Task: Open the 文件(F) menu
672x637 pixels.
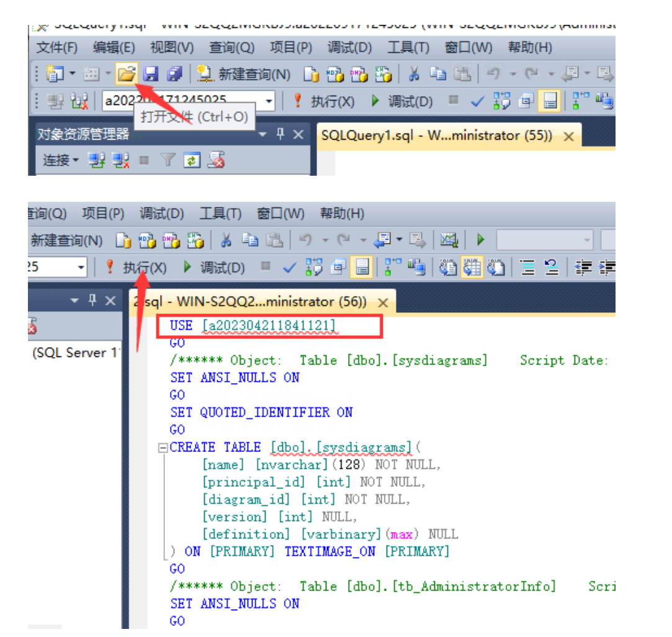Action: click(x=57, y=48)
